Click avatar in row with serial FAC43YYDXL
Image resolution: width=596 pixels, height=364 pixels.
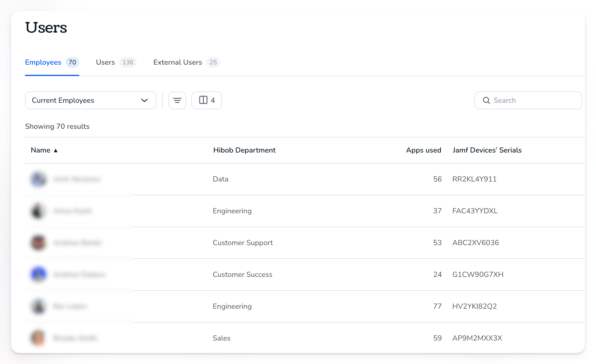39,211
